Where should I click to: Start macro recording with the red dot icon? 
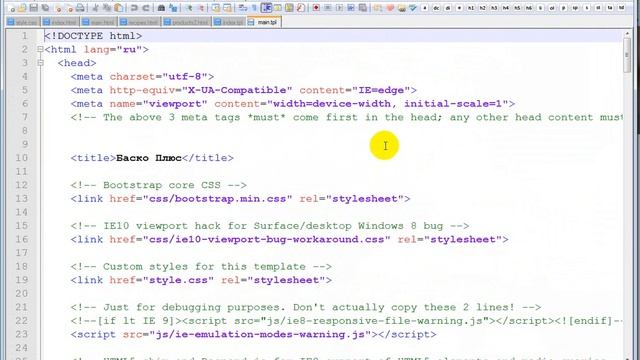[316, 8]
